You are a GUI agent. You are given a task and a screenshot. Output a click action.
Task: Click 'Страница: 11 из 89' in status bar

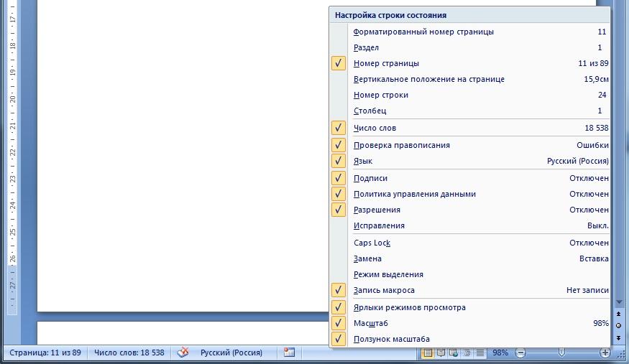click(x=45, y=353)
